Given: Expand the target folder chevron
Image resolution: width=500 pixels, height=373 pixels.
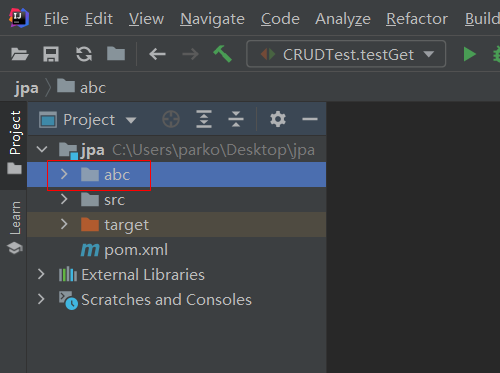Looking at the screenshot, I should coord(64,224).
